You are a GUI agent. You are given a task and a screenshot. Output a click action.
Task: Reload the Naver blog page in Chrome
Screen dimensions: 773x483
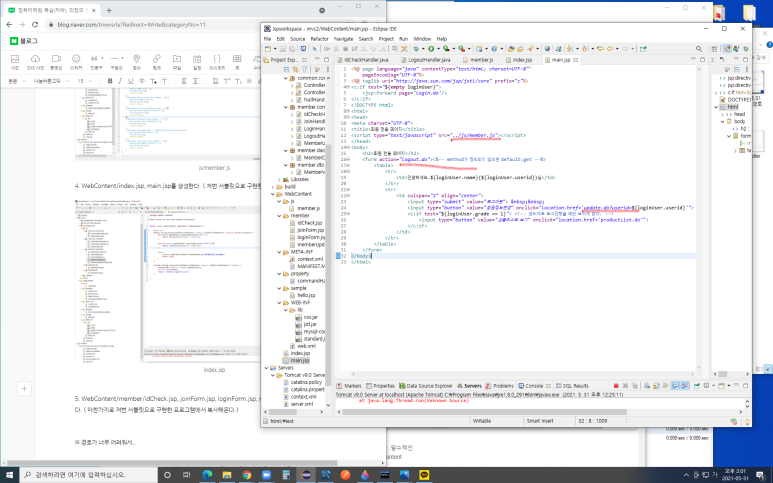point(35,24)
